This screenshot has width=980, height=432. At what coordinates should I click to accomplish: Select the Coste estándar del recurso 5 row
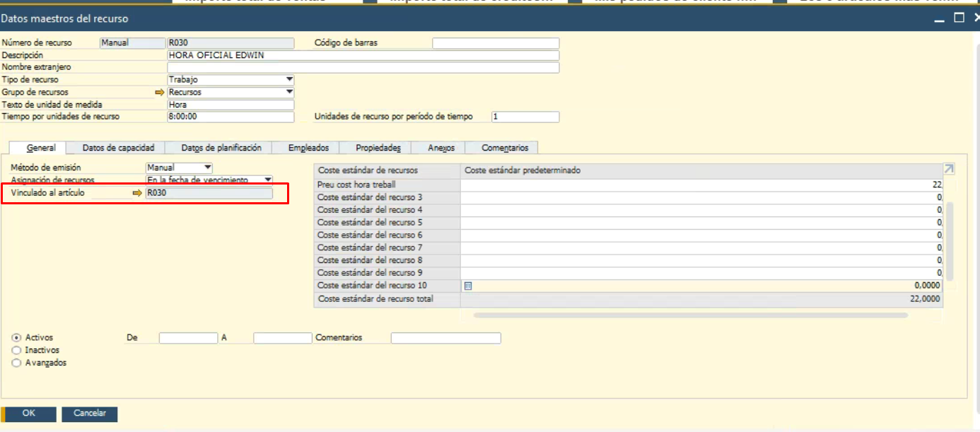[628, 223]
